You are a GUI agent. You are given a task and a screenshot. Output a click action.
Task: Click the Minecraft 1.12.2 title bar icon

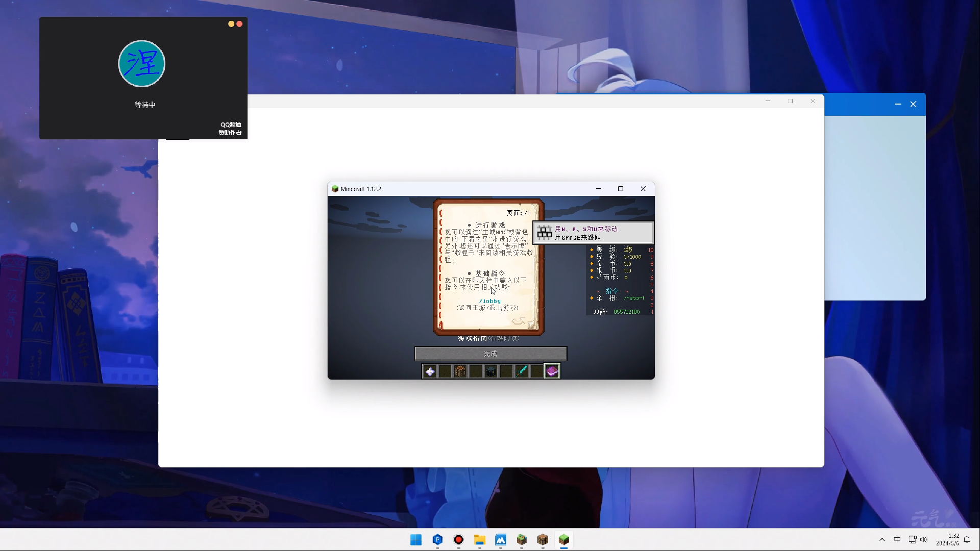(335, 189)
